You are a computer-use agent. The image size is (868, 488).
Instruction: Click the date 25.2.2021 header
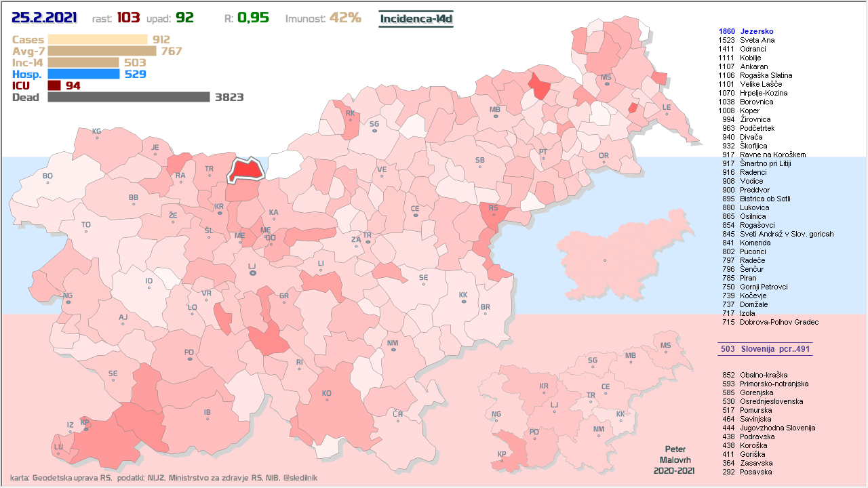(45, 18)
